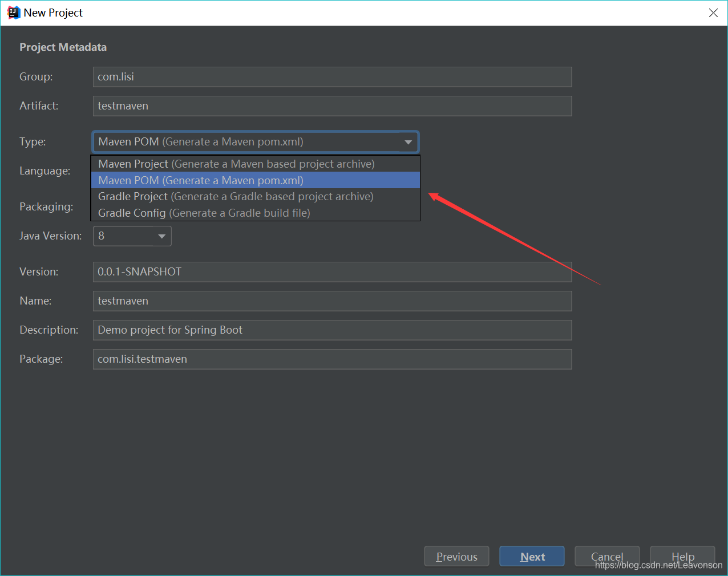Cancel the New Project wizard
Image resolution: width=728 pixels, height=576 pixels.
click(x=607, y=557)
